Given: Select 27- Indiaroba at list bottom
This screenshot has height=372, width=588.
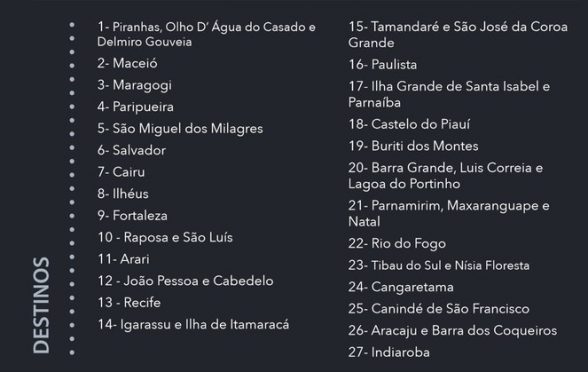Looking at the screenshot, I should [389, 352].
